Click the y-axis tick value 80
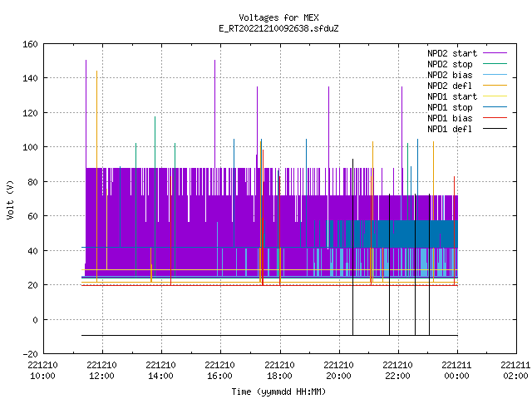Image resolution: width=532 pixels, height=399 pixels. 32,182
